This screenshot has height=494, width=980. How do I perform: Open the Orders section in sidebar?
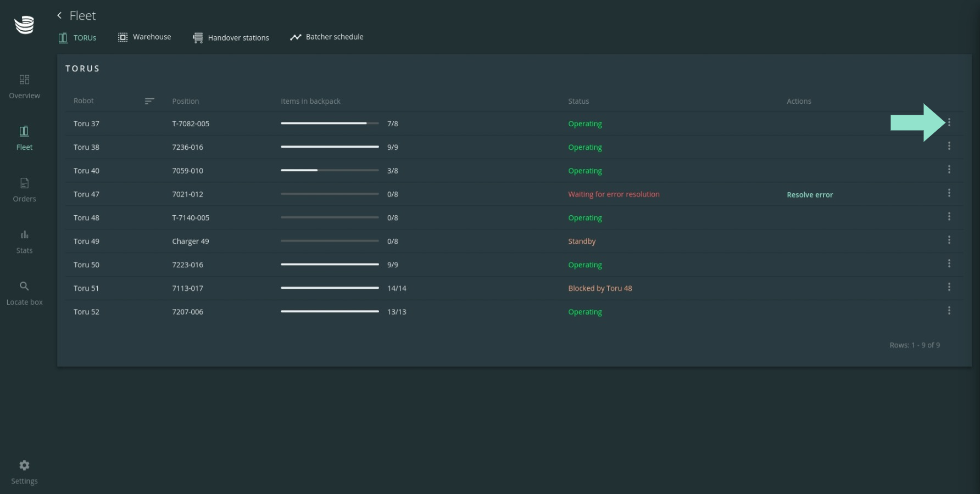(24, 189)
